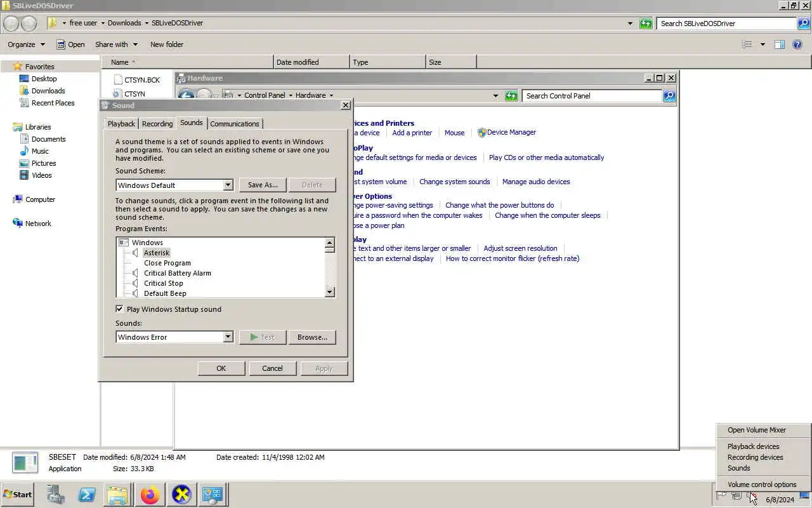This screenshot has width=812, height=508.
Task: Open the Control Panel taskbar icon
Action: click(212, 495)
